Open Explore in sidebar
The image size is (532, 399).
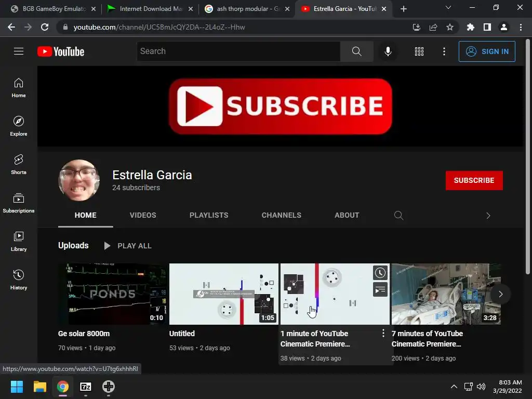tap(19, 126)
